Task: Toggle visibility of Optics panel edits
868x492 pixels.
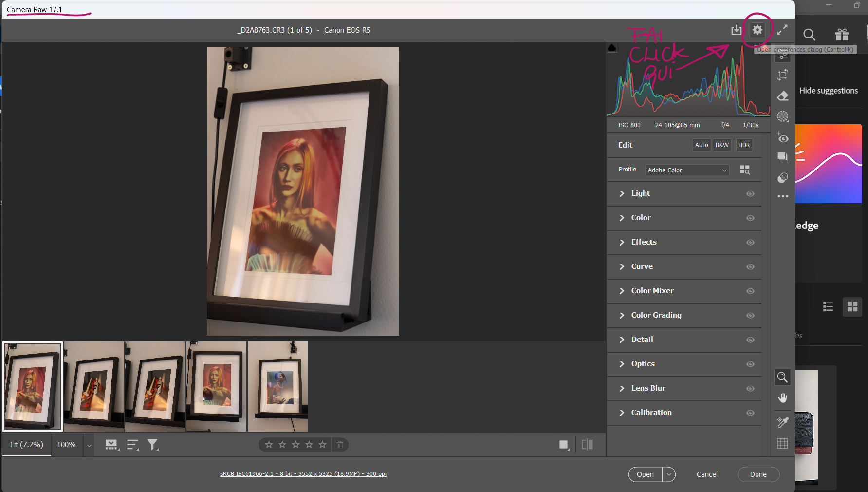Action: coord(750,364)
